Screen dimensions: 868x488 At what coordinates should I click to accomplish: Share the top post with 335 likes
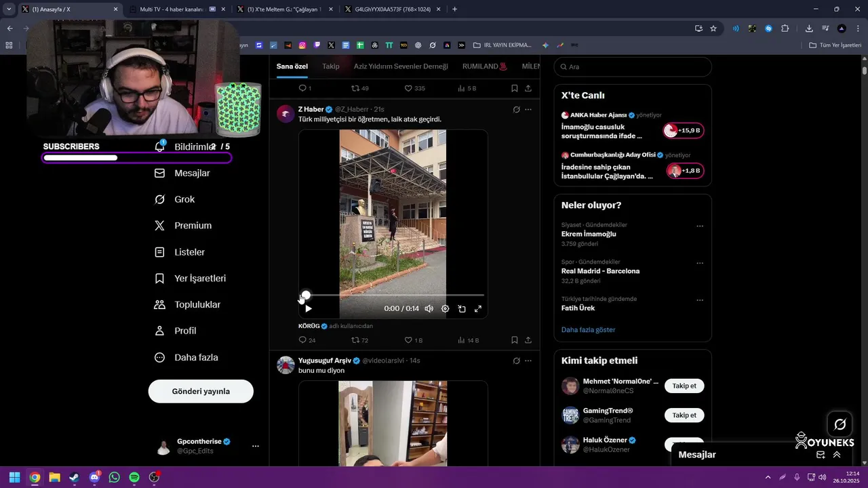pos(528,88)
